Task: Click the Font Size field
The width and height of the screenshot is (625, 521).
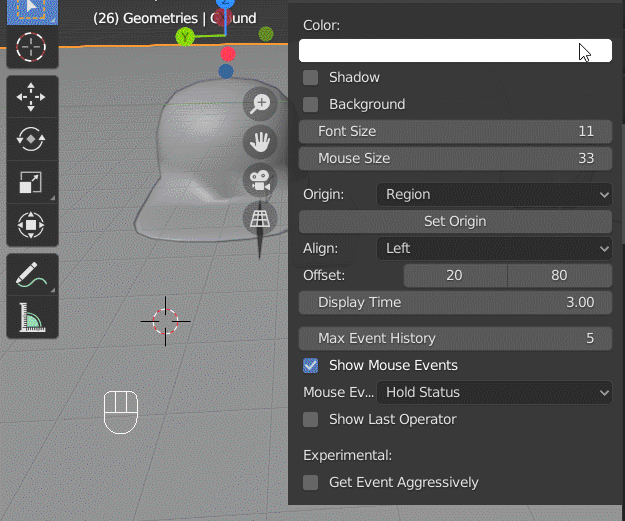Action: coord(455,132)
